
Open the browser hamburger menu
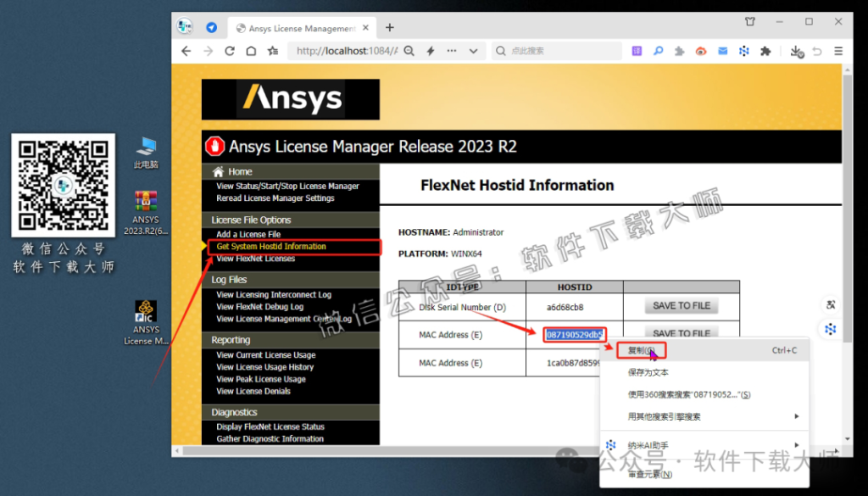click(837, 50)
